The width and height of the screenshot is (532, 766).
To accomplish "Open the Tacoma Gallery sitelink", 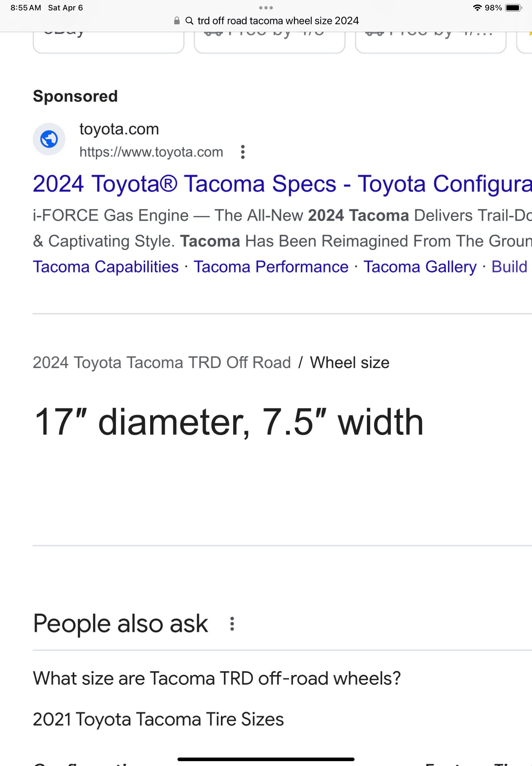I will pos(420,267).
